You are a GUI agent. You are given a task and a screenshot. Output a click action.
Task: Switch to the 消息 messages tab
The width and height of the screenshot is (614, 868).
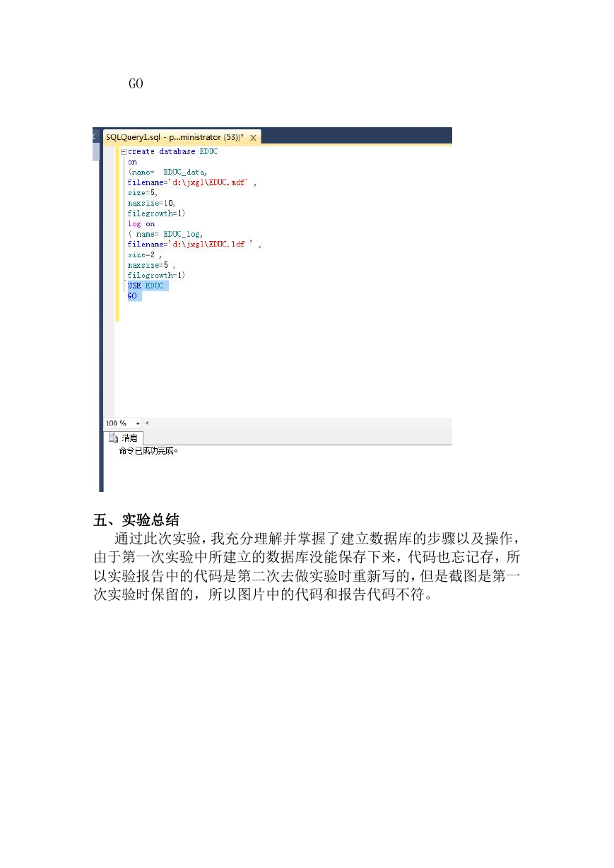click(124, 438)
